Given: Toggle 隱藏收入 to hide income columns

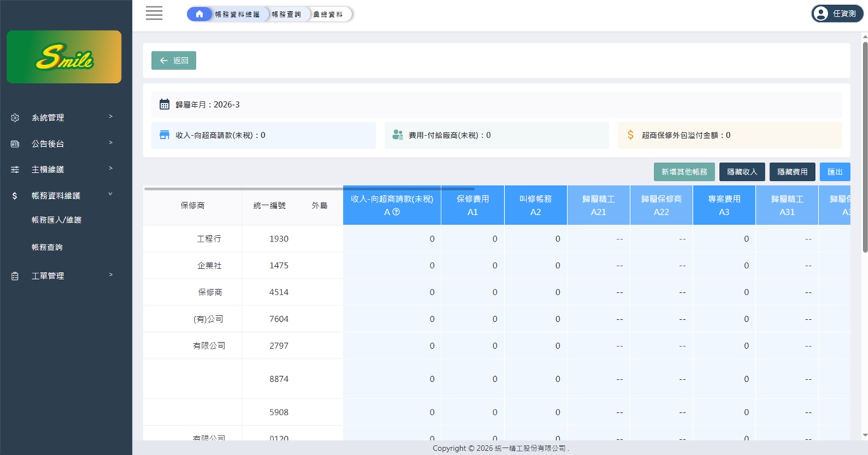Looking at the screenshot, I should [x=742, y=172].
